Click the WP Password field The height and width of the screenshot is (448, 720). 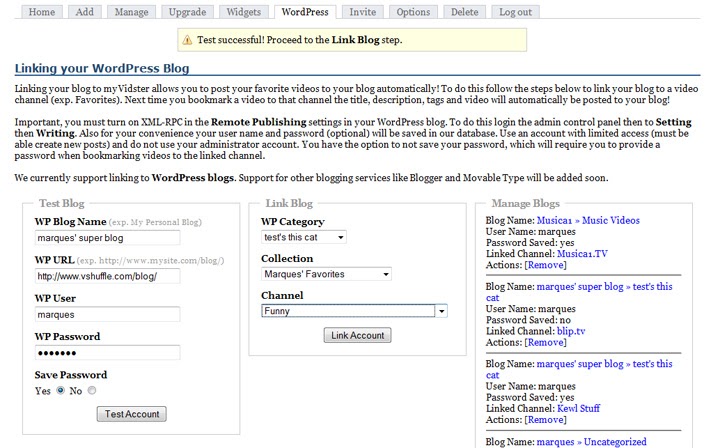point(107,353)
